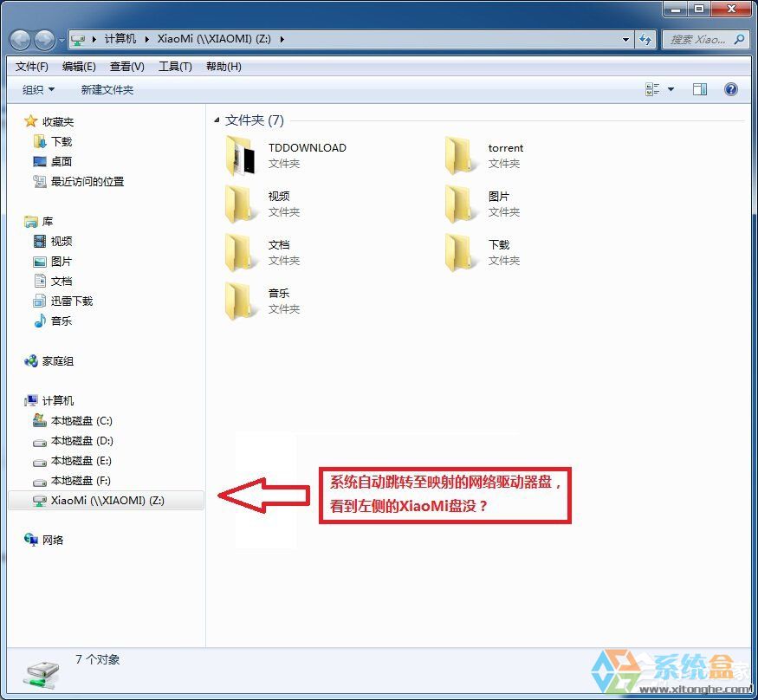The width and height of the screenshot is (758, 700).
Task: Minimize the Explorer window
Action: 677,10
